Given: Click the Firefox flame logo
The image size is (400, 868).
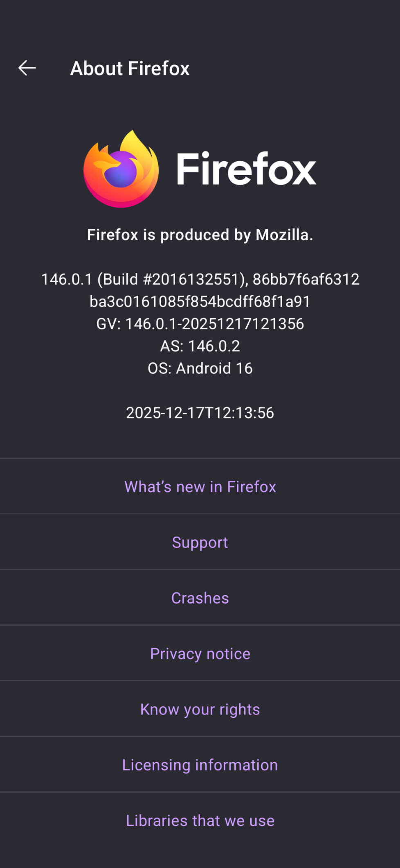Looking at the screenshot, I should pyautogui.click(x=121, y=169).
